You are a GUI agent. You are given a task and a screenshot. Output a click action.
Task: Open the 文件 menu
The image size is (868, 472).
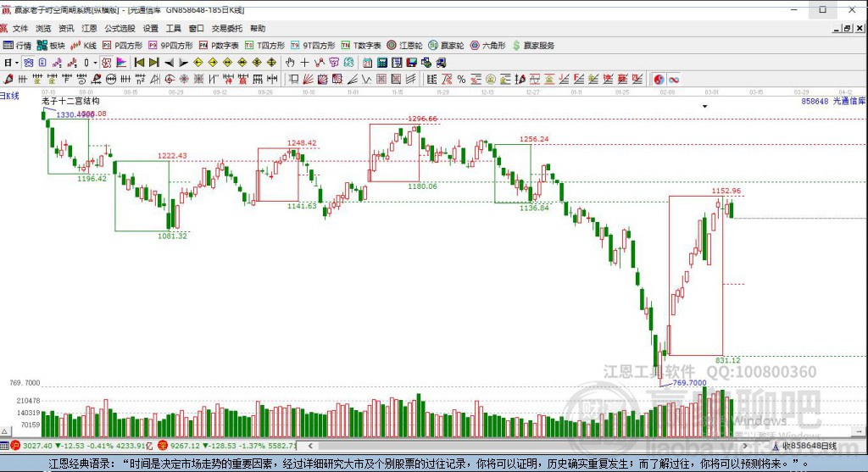click(x=20, y=28)
